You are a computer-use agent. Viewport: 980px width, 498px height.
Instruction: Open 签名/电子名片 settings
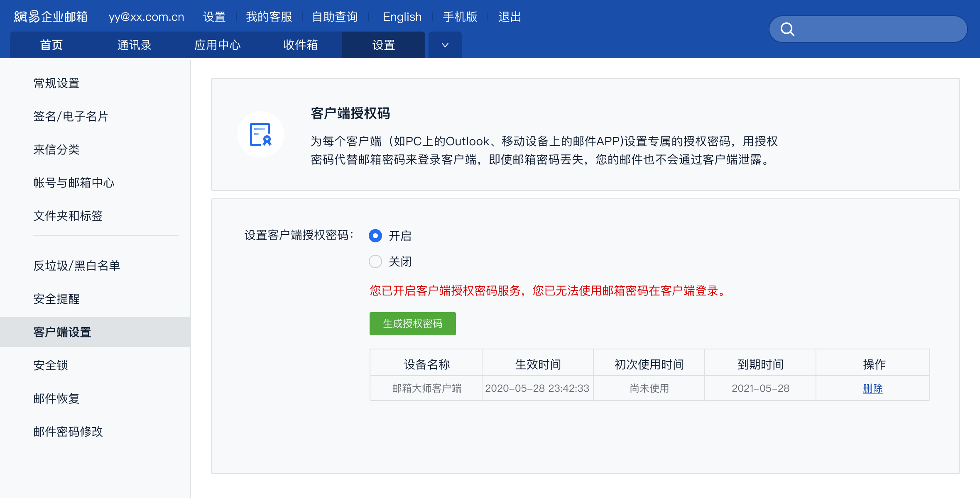tap(71, 116)
